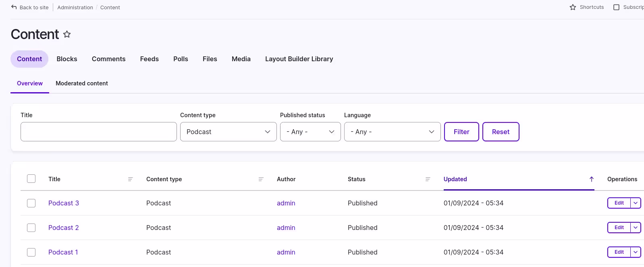Switch to the Media tab

(241, 59)
